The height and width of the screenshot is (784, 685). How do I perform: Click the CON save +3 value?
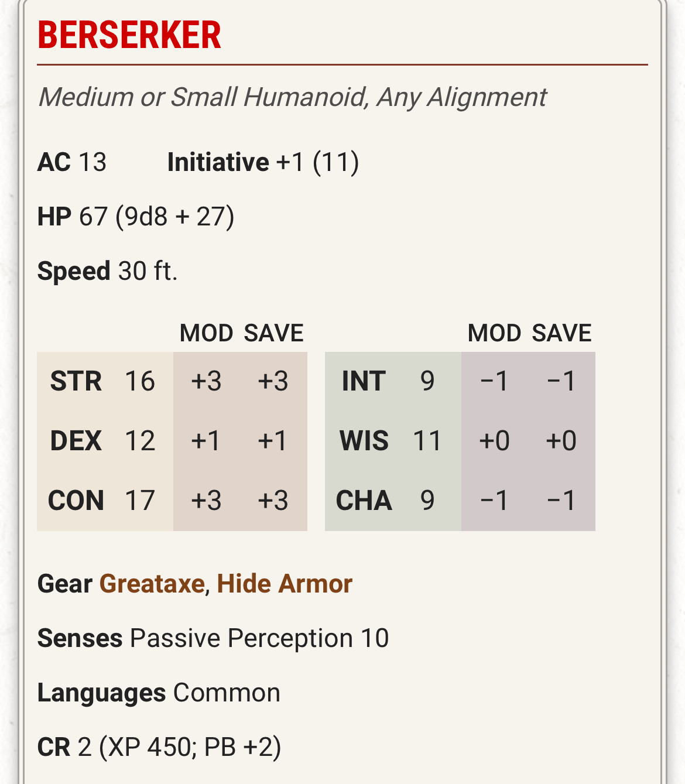(x=273, y=501)
